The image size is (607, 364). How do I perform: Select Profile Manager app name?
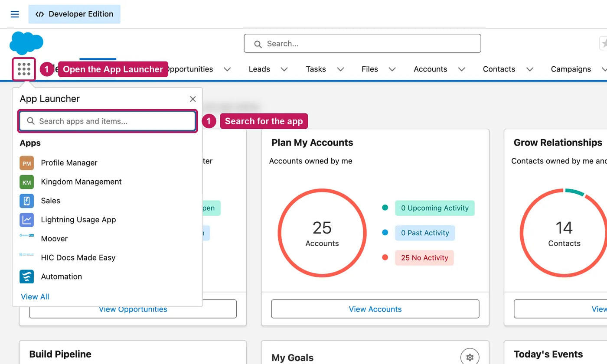tap(69, 163)
